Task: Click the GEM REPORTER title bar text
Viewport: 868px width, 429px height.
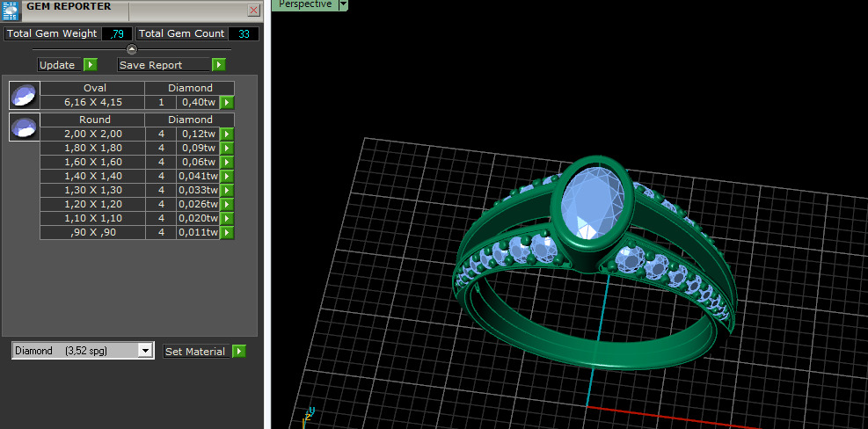Action: [69, 7]
